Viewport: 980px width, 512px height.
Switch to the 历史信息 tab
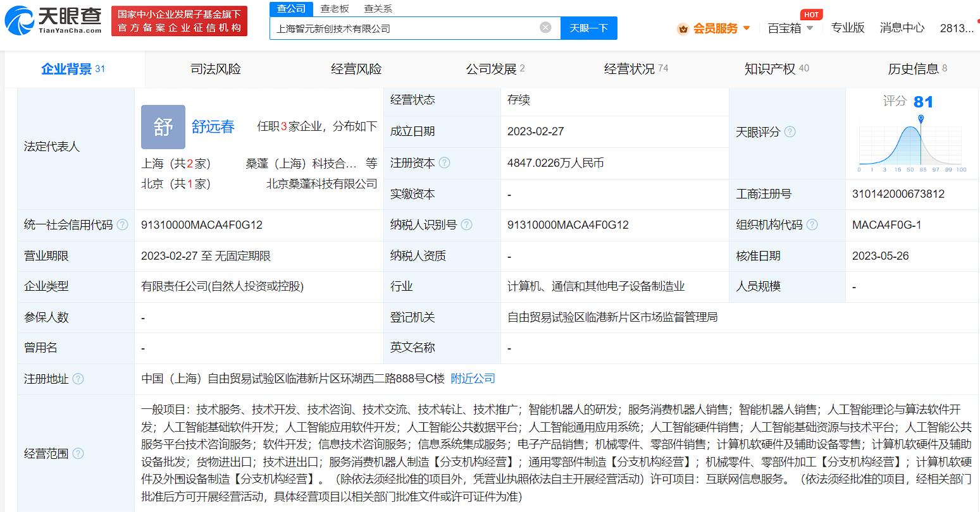[x=912, y=68]
